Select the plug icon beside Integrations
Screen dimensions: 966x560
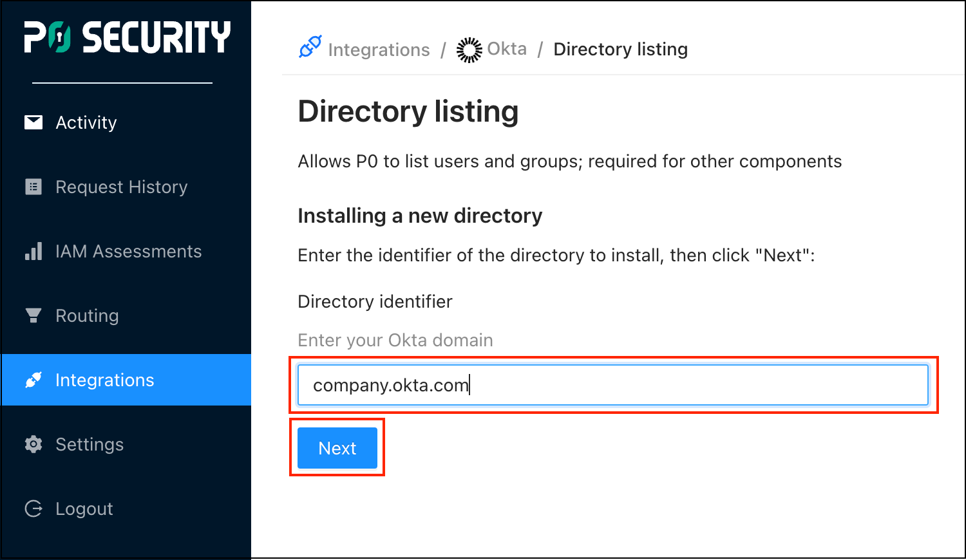pos(33,380)
